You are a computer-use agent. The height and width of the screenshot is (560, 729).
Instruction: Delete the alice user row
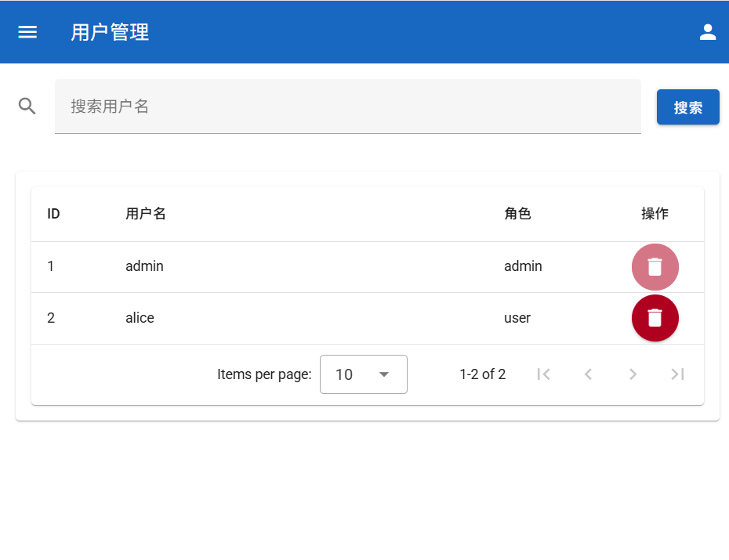pos(655,318)
